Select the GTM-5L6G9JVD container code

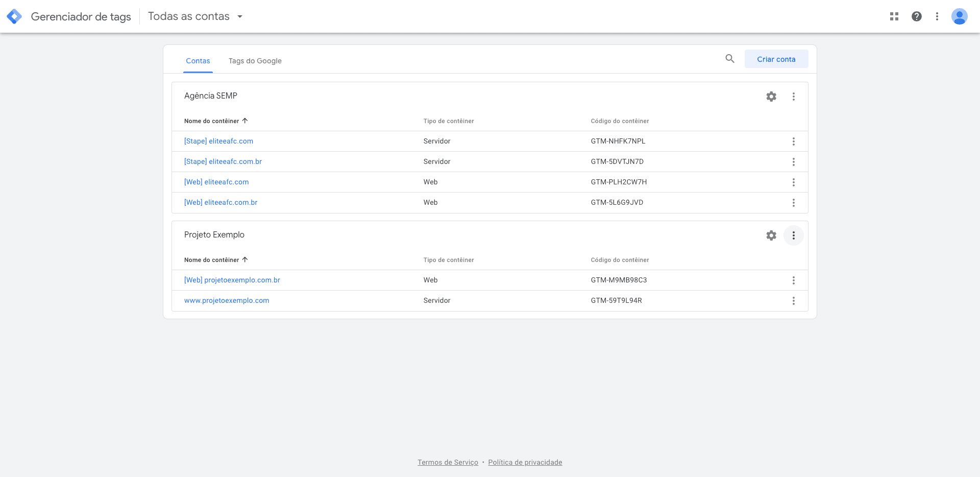(x=617, y=202)
